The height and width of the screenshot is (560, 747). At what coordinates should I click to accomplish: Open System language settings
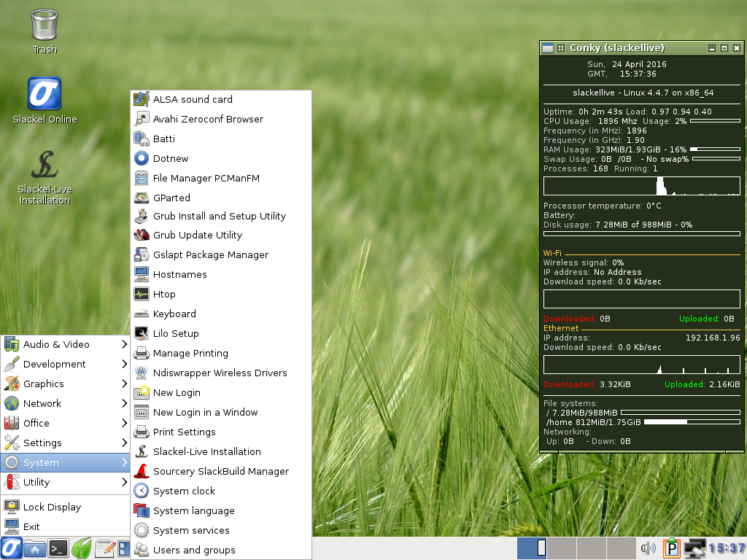tap(221, 510)
